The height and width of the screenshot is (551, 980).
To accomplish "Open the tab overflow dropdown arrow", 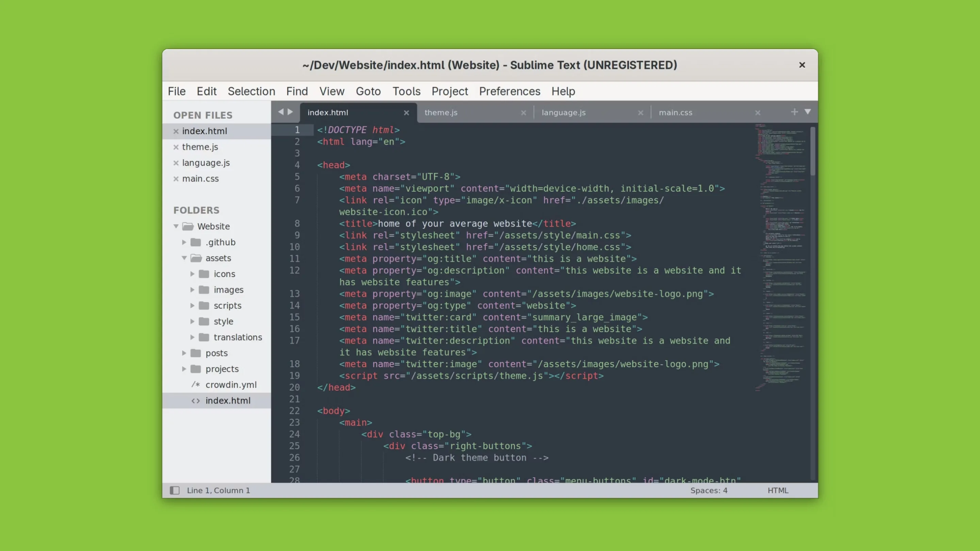I will 808,112.
